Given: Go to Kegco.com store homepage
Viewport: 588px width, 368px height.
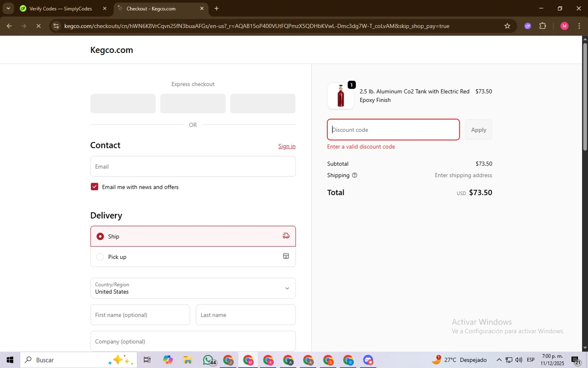Looking at the screenshot, I should click(x=112, y=50).
